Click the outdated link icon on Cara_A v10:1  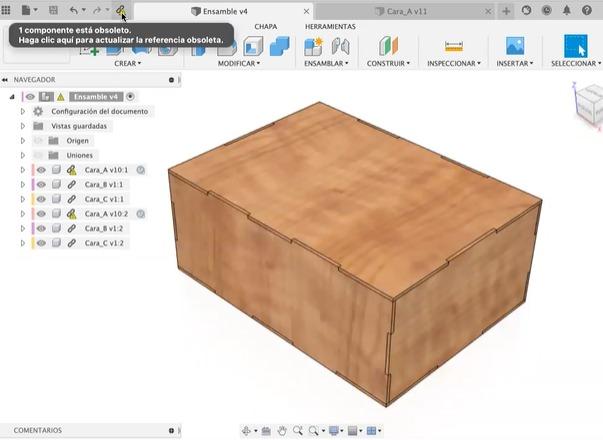click(x=72, y=170)
